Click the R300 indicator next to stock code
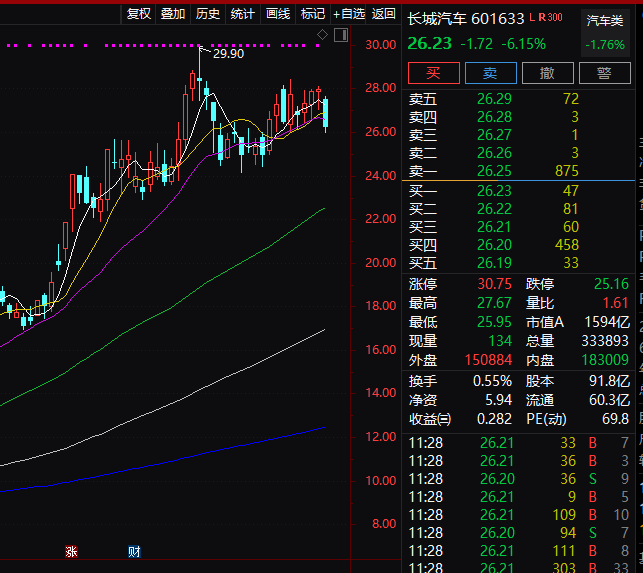Viewport: 643px width, 573px height. click(x=550, y=17)
